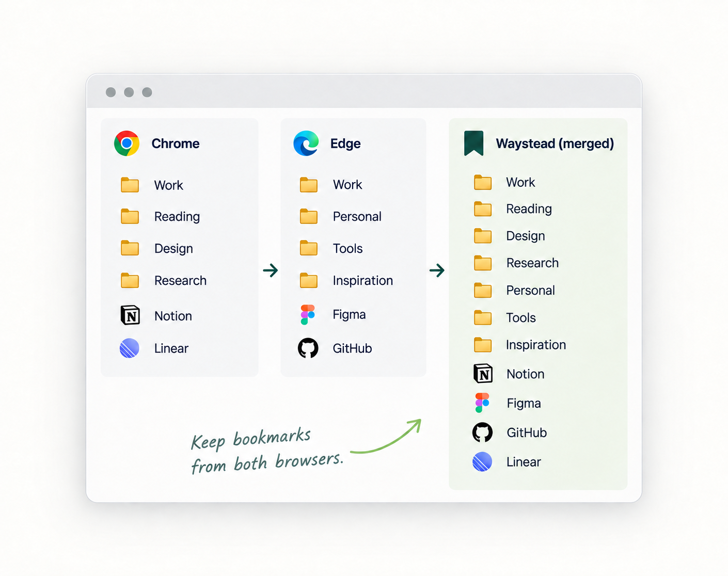Screen dimensions: 728x576
Task: Open the GitHub icon in Edge panel
Action: coord(308,348)
